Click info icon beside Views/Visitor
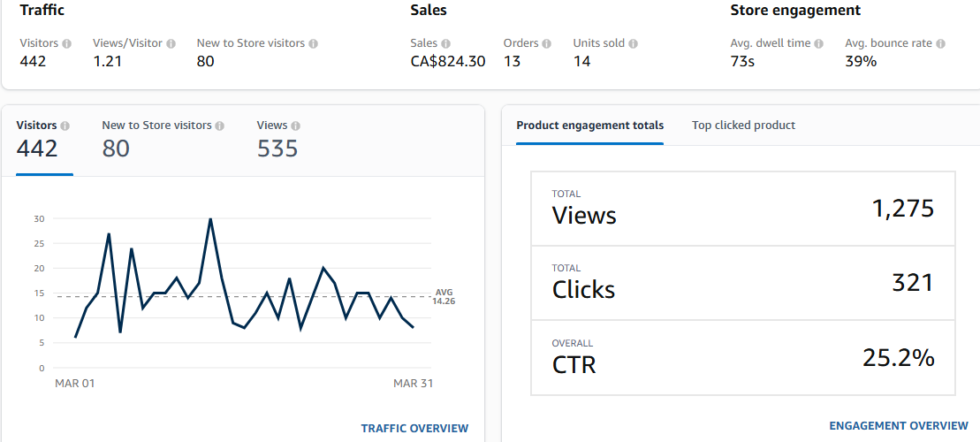 171,44
